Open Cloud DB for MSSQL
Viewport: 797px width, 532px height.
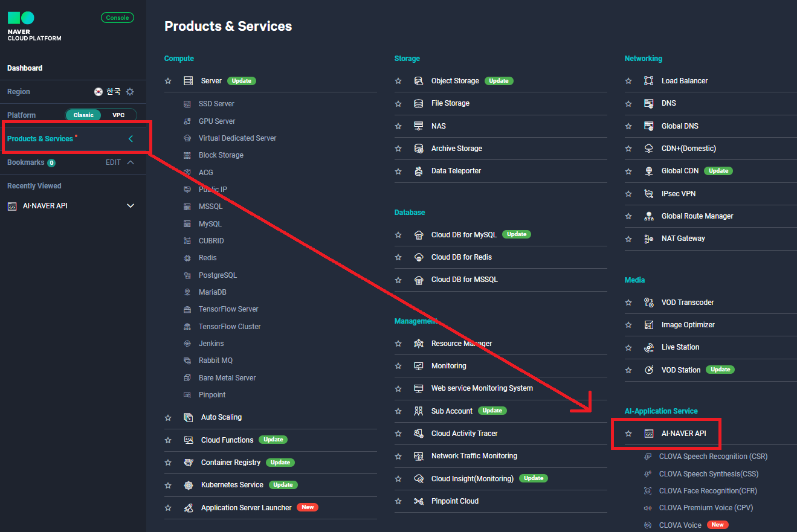tap(465, 280)
